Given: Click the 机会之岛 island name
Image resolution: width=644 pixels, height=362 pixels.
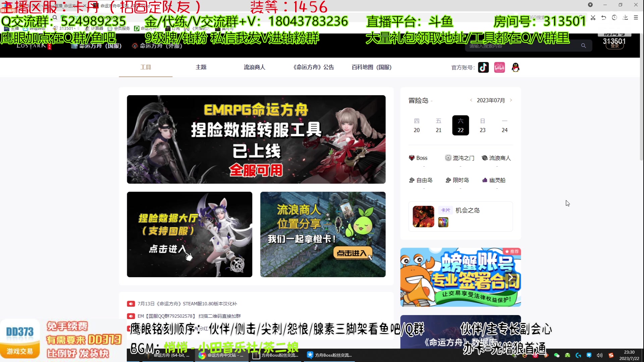Looking at the screenshot, I should coord(467,210).
